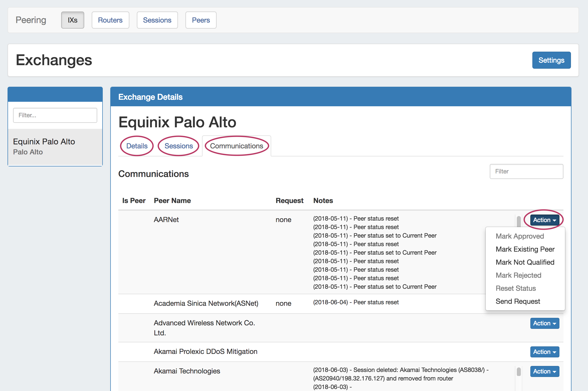588x391 pixels.
Task: Click the AARNet notes scrollbar
Action: tap(519, 221)
